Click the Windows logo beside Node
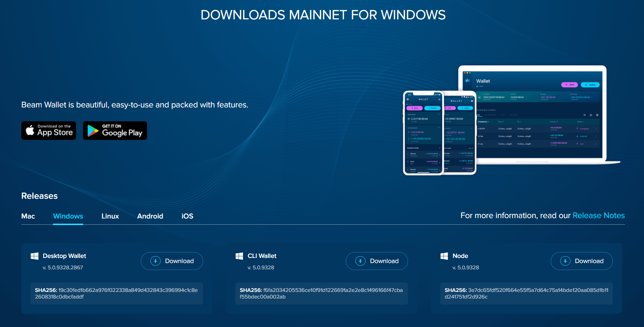The image size is (644, 327). pos(444,256)
